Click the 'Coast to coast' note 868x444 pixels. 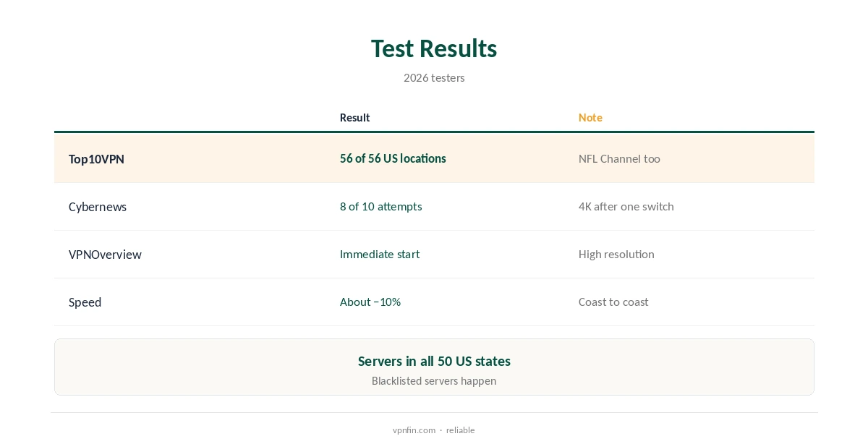[x=613, y=302]
